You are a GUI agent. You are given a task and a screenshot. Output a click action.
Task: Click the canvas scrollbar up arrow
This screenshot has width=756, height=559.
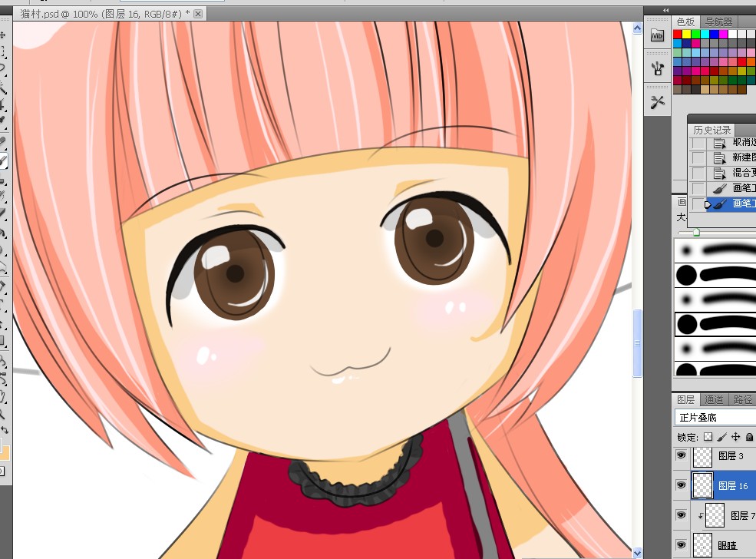(637, 28)
